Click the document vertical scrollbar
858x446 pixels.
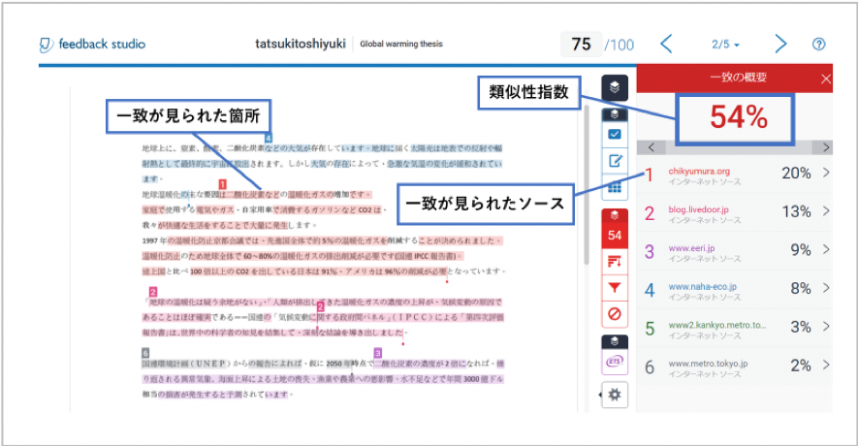coord(586,183)
